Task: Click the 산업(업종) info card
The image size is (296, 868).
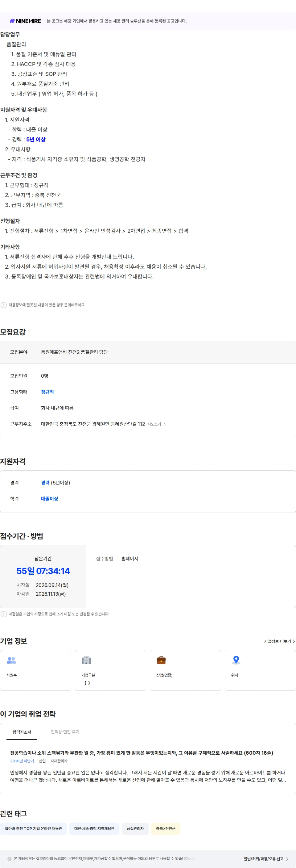Action: click(x=185, y=670)
